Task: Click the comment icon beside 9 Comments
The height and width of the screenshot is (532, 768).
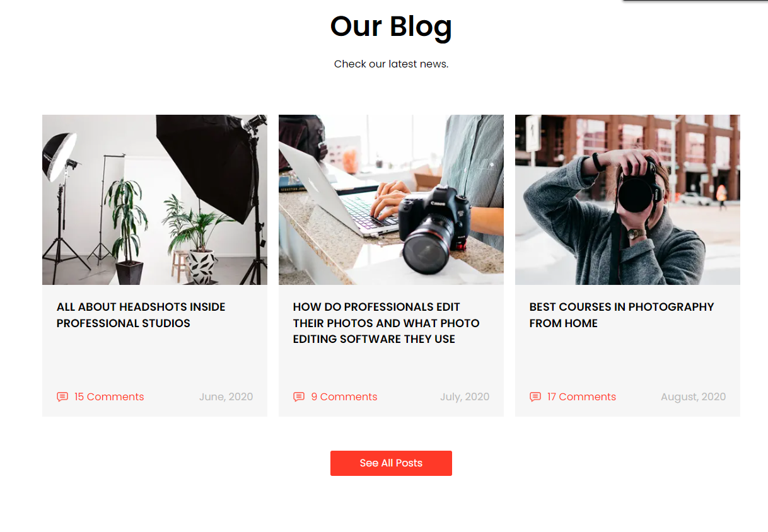Action: (299, 396)
